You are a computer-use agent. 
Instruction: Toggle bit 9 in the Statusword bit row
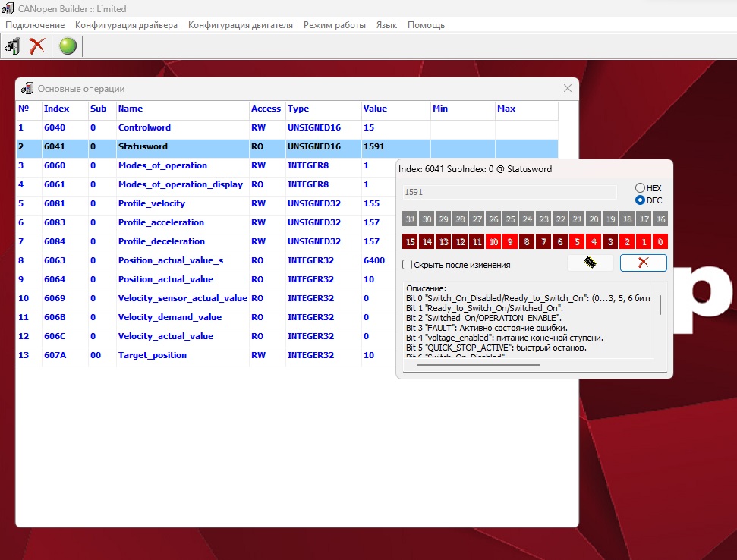pos(510,241)
